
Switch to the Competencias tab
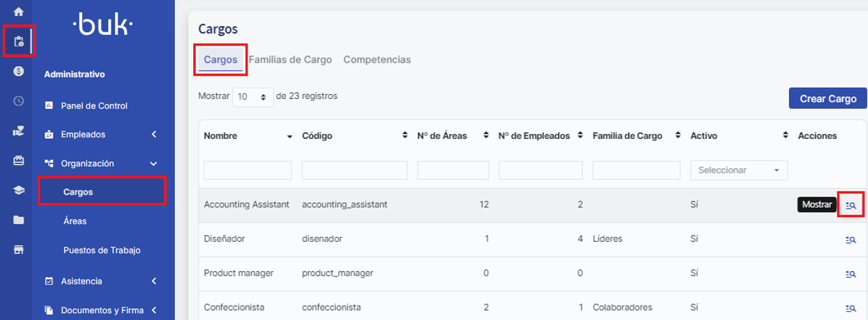click(x=377, y=60)
